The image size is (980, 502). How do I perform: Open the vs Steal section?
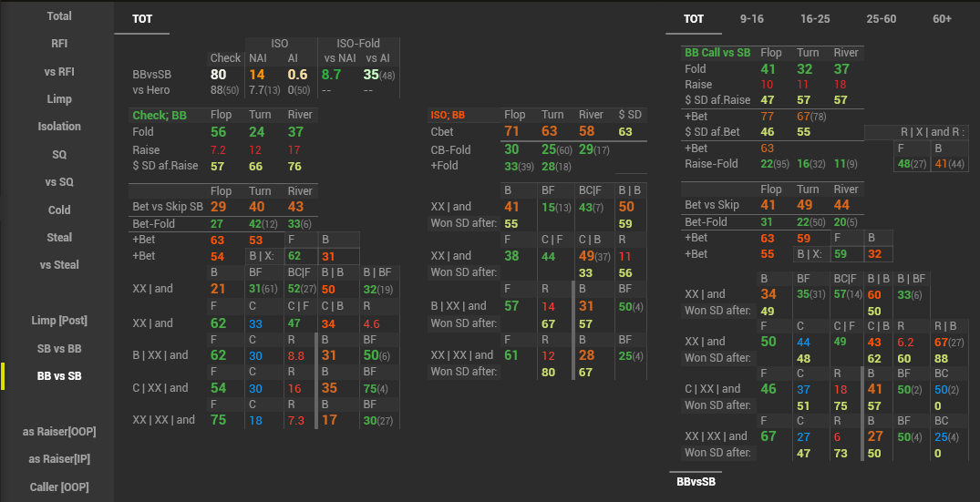(x=59, y=265)
